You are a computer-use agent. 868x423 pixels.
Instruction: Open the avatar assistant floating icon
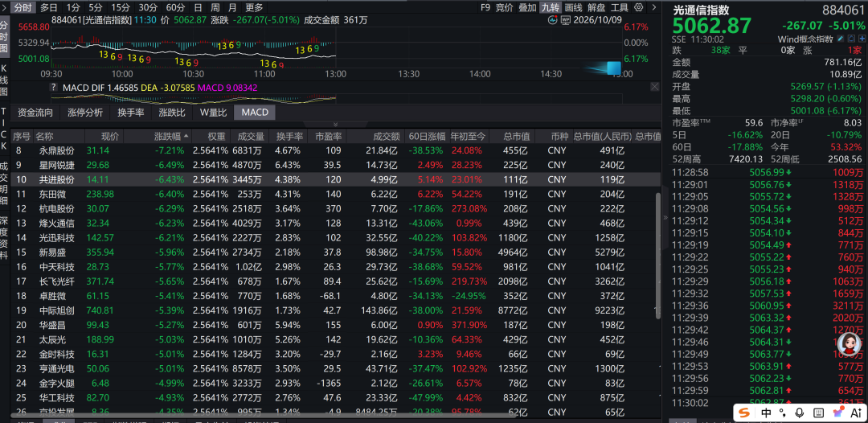point(850,346)
